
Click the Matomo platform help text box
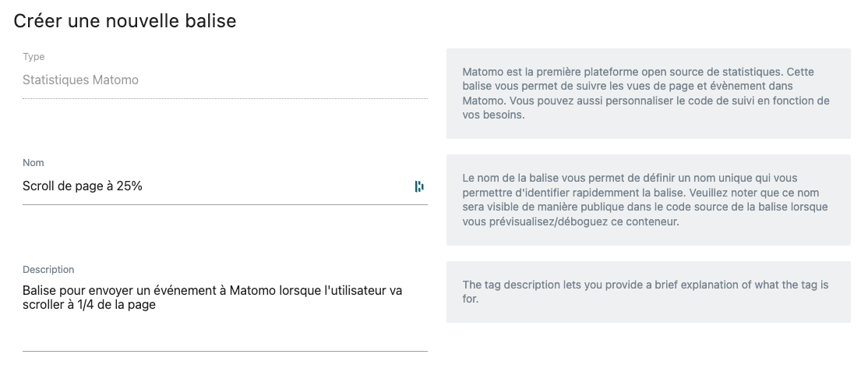[x=647, y=94]
